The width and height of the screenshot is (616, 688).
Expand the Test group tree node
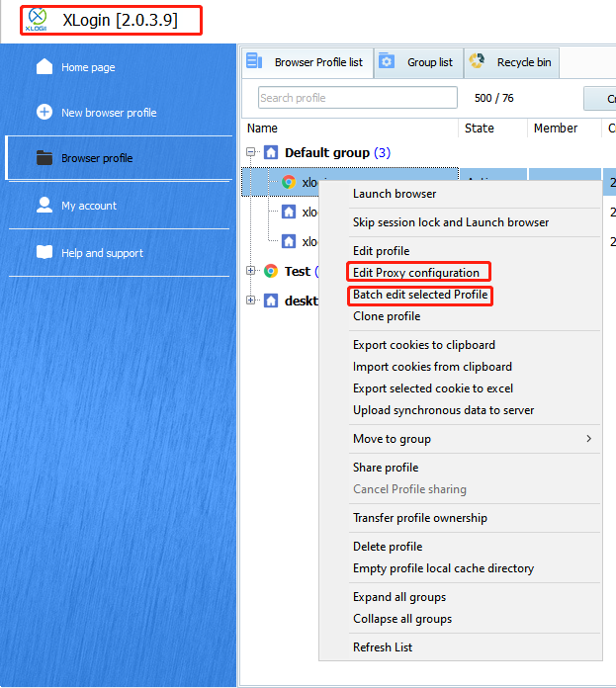pos(250,271)
